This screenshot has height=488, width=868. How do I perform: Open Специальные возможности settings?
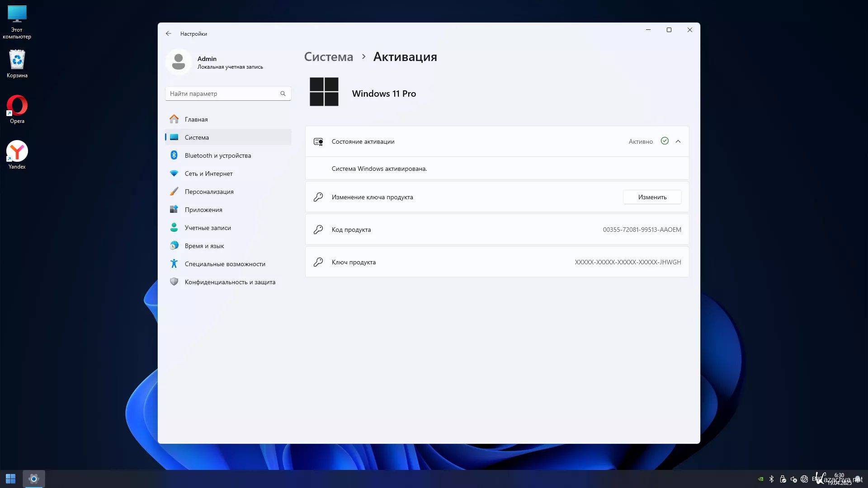click(225, 264)
